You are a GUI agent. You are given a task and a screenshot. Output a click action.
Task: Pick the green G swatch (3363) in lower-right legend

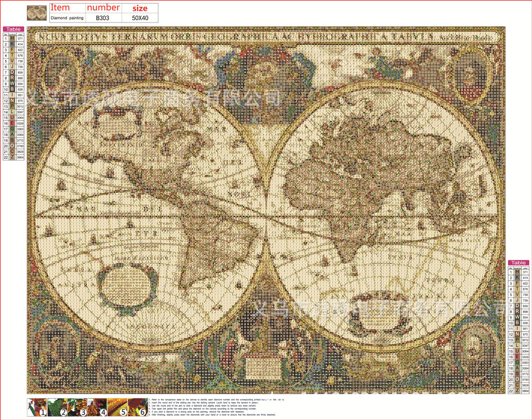(517, 363)
